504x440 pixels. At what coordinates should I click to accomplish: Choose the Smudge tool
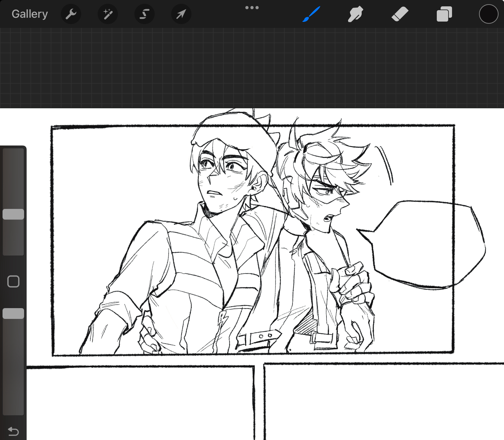[355, 14]
